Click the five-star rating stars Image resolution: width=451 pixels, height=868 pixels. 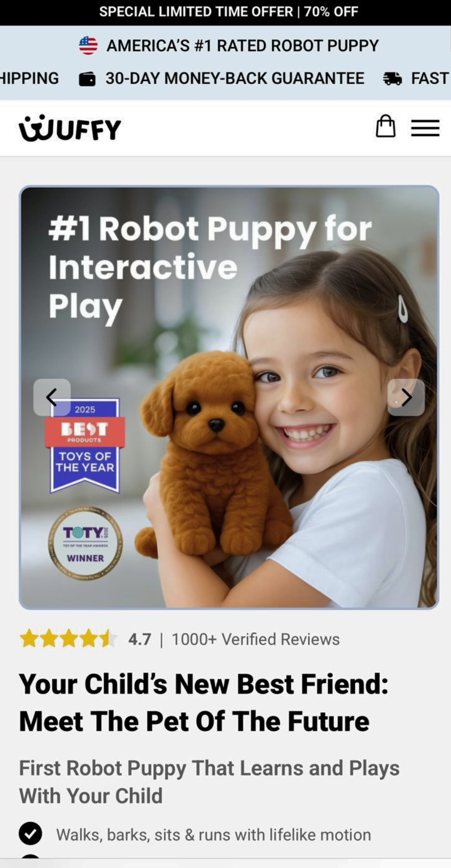point(68,639)
